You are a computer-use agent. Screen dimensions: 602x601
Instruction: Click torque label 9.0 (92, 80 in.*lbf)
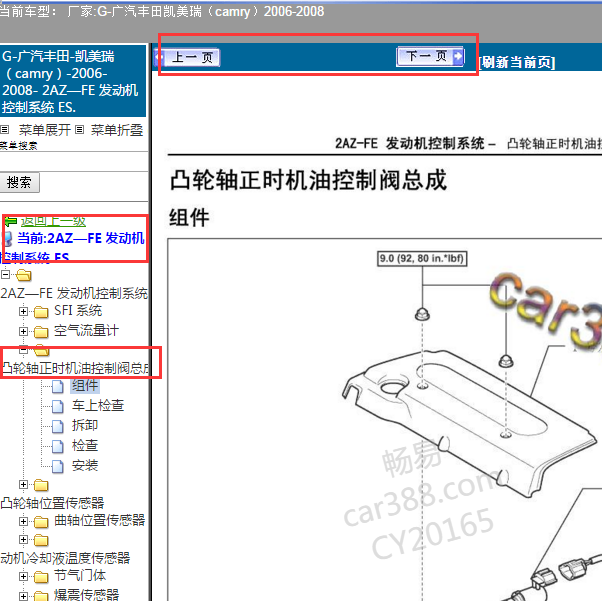pos(422,258)
